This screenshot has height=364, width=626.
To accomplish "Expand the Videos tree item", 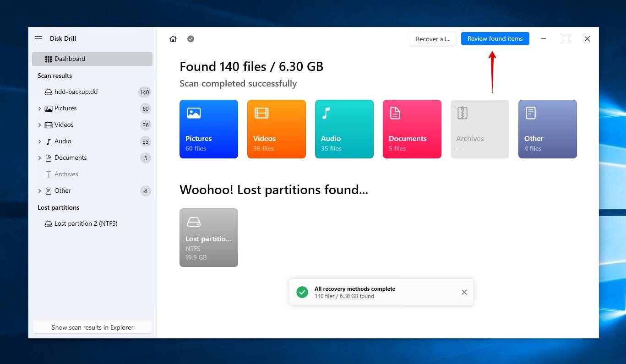I will tap(40, 125).
